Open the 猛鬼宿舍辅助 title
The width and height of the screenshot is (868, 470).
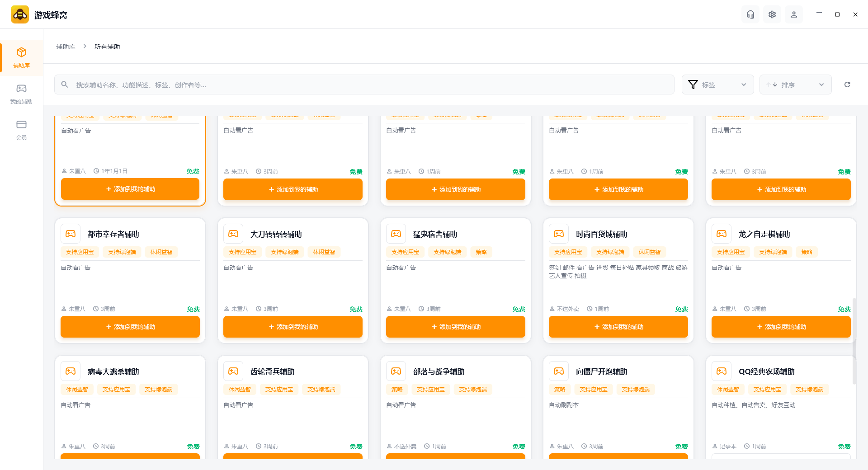click(x=435, y=234)
